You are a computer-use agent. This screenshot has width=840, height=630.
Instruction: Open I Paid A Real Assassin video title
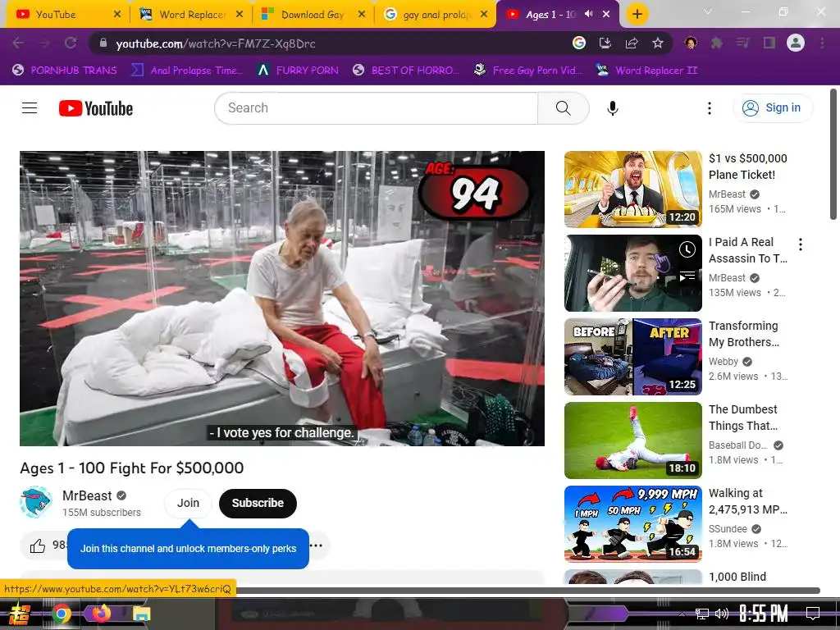pos(748,250)
